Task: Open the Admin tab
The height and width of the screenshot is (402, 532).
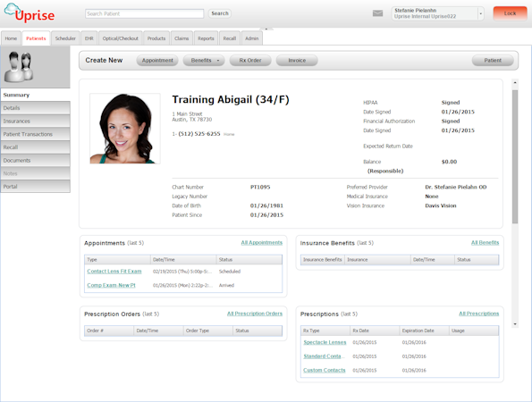Action: coord(252,38)
